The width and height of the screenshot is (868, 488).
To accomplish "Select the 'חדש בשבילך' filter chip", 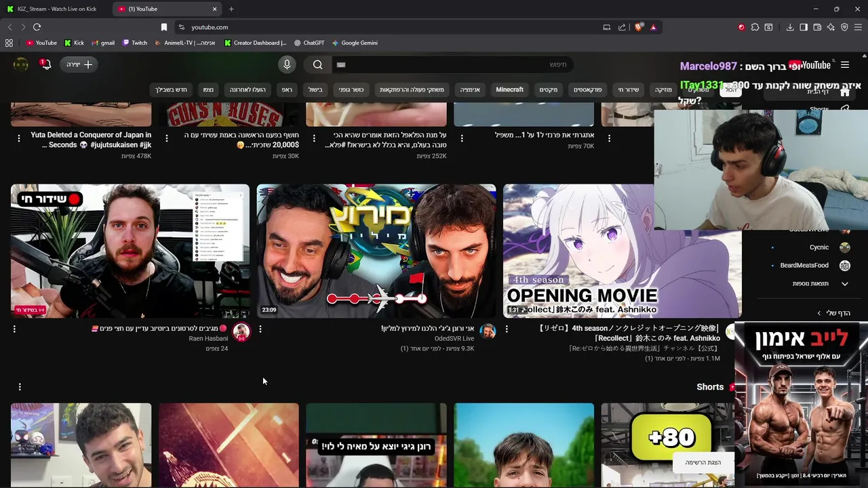I will (171, 89).
